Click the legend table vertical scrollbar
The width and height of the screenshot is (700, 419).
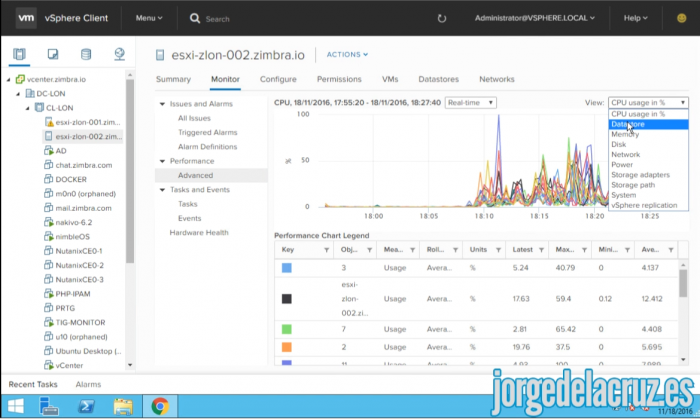(683, 283)
